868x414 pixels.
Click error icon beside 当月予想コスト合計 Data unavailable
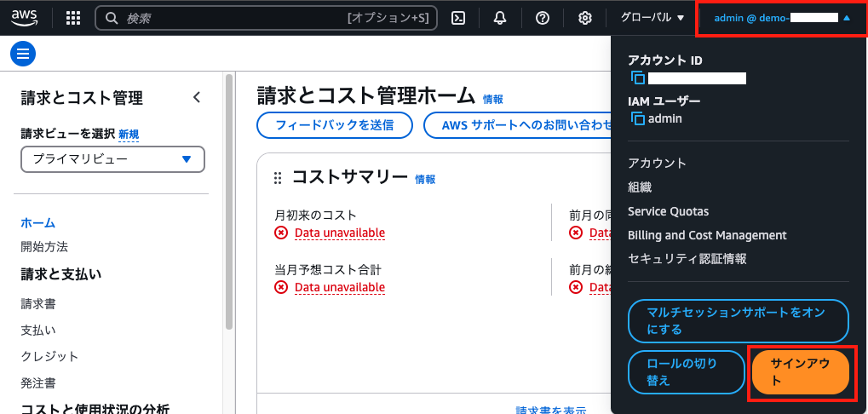pos(281,287)
